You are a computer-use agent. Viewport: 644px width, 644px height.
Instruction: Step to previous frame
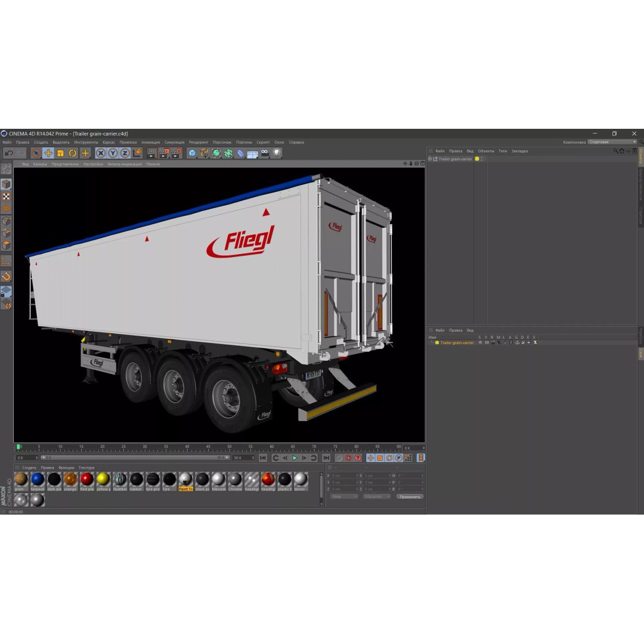[x=285, y=458]
